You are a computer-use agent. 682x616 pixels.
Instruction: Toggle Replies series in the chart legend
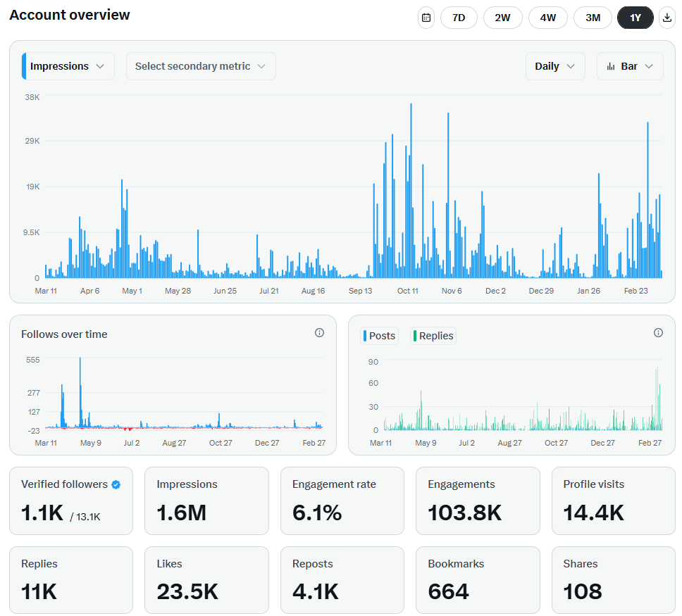pyautogui.click(x=433, y=336)
